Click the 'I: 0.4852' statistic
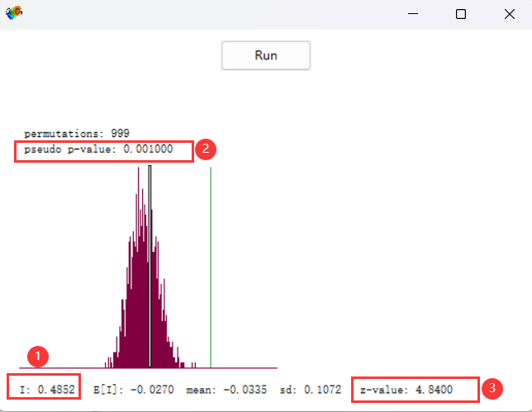 click(47, 389)
